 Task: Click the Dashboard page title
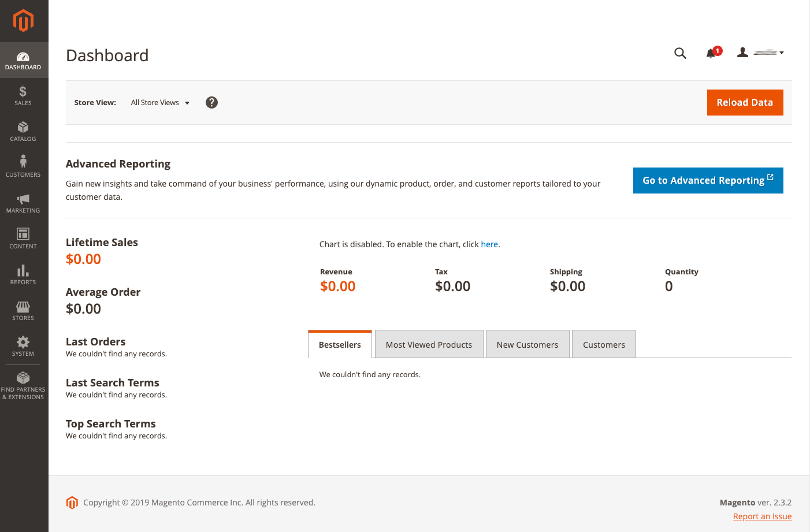click(107, 55)
